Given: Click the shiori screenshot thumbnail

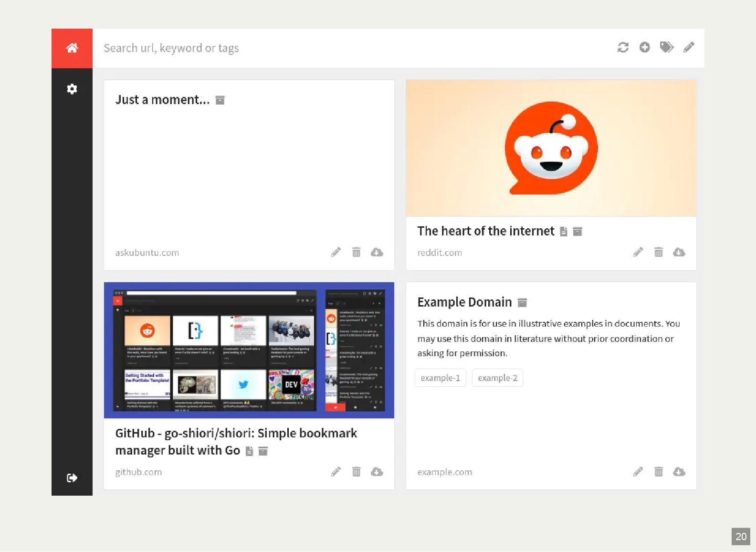Looking at the screenshot, I should pyautogui.click(x=249, y=350).
